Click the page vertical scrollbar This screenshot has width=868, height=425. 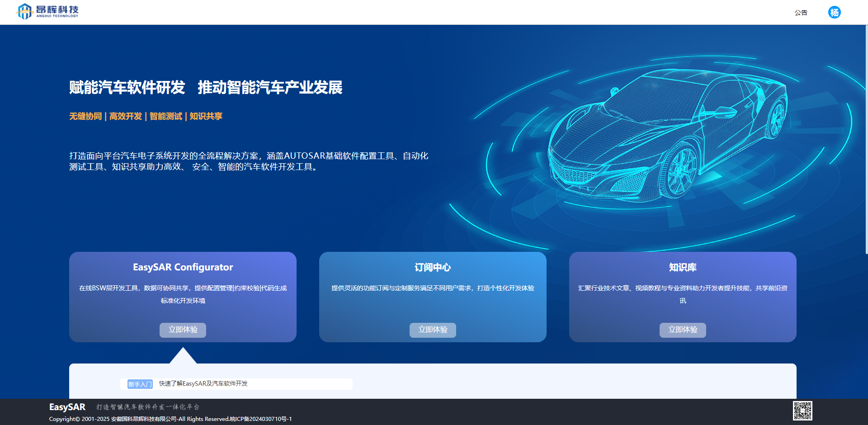(866, 139)
